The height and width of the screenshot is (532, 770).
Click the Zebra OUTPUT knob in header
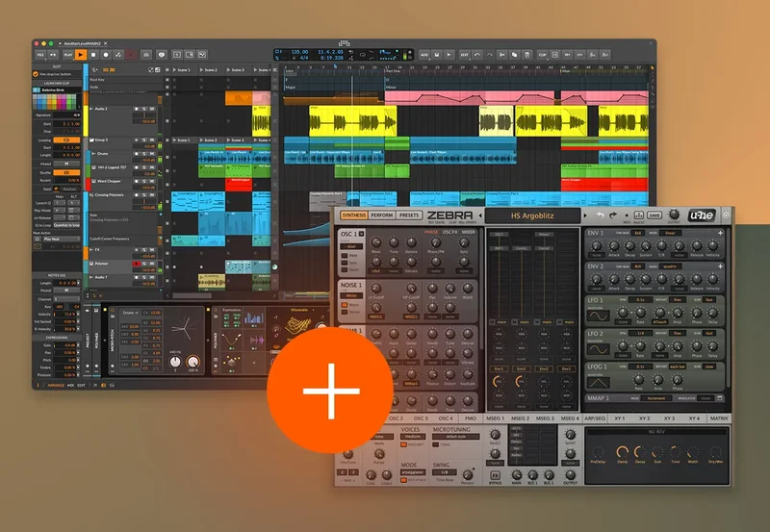pos(675,214)
